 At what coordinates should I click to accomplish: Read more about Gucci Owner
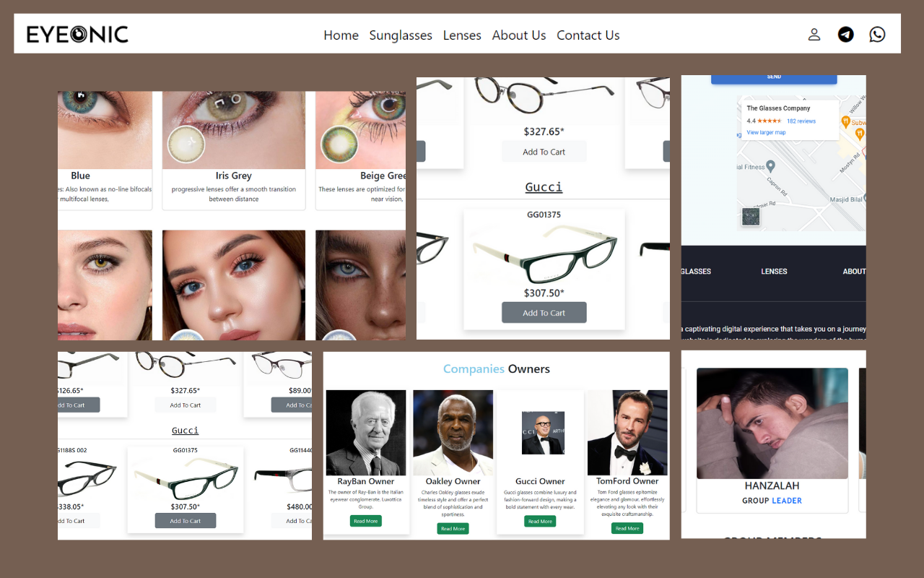(540, 521)
